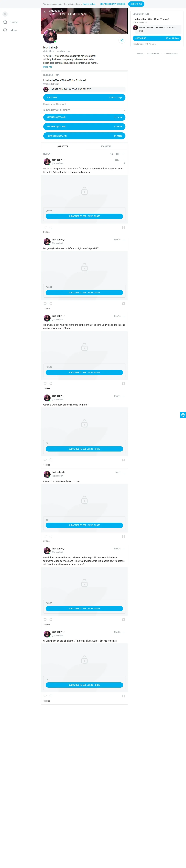Switch to grid view icon in Recent bar
Image resolution: width=186 pixels, height=868 pixels.
tap(117, 154)
